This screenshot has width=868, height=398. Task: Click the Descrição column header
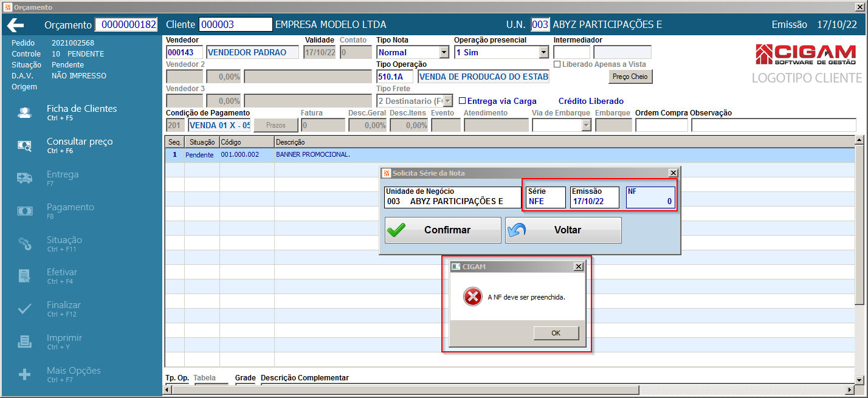(564, 142)
